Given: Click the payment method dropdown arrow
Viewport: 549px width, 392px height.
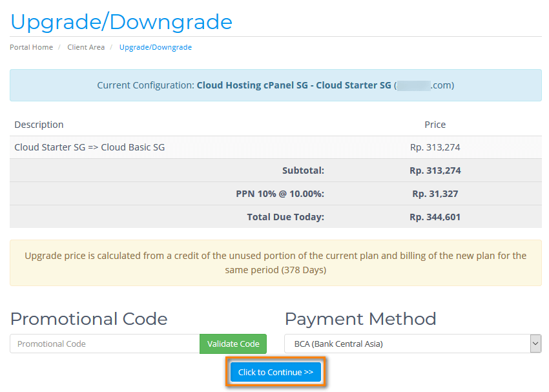Looking at the screenshot, I should (x=535, y=344).
